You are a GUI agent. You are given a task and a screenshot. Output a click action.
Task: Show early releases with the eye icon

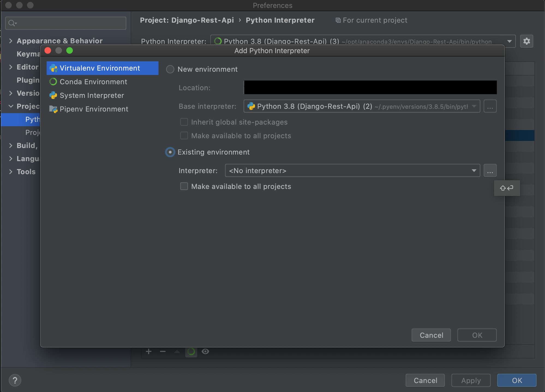point(205,352)
